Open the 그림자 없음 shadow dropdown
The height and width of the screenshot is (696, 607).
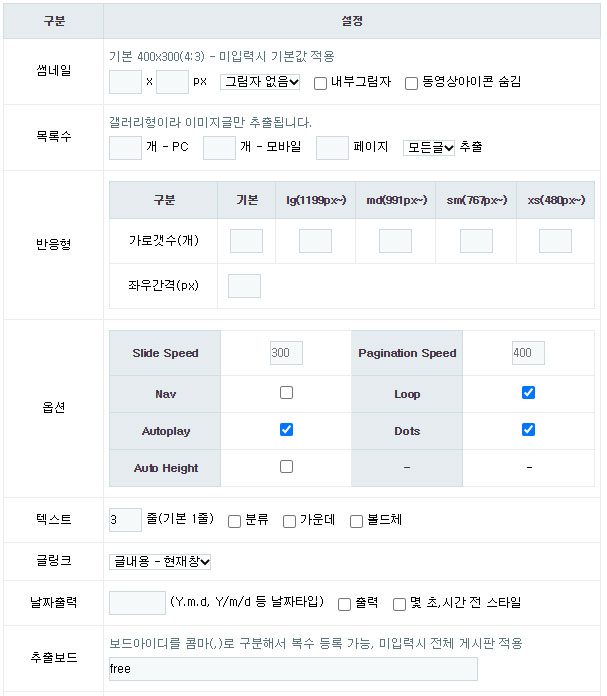coord(260,82)
